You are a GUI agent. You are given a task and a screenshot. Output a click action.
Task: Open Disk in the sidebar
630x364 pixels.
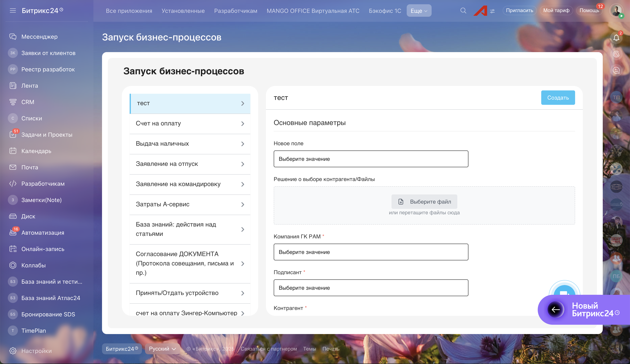pos(28,216)
